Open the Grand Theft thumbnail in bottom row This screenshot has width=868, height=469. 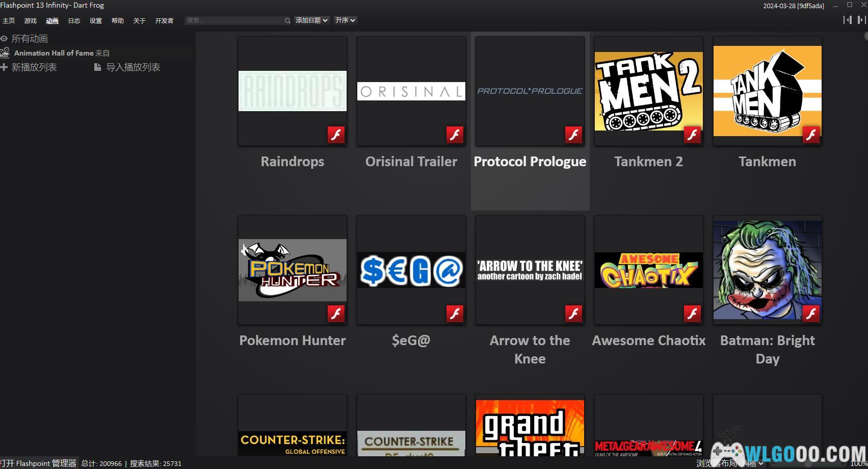pyautogui.click(x=530, y=425)
